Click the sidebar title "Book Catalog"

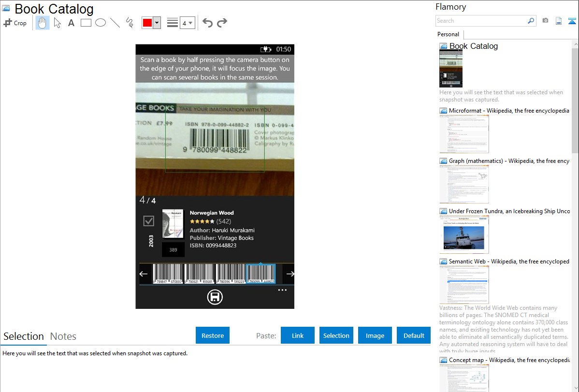(x=473, y=46)
